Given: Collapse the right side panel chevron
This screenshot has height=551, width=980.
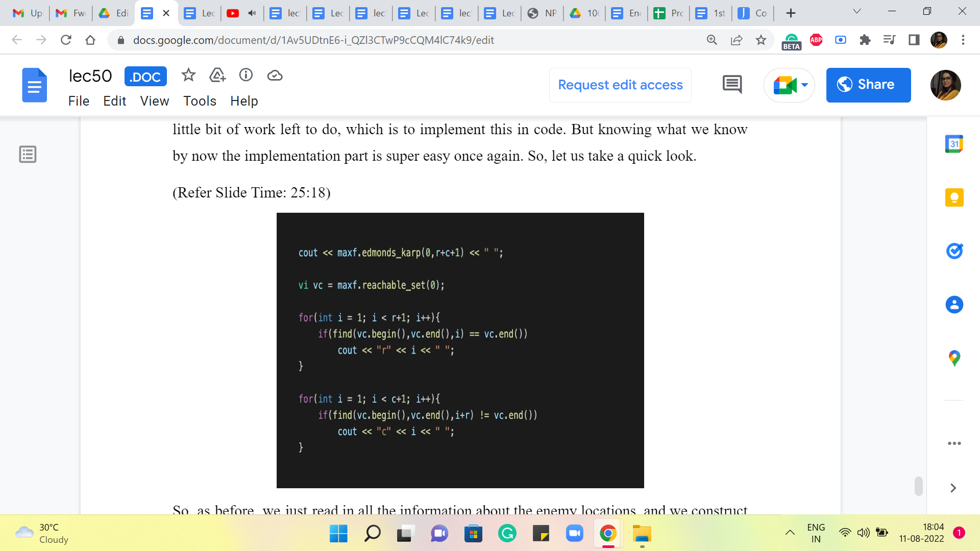Looking at the screenshot, I should (953, 488).
